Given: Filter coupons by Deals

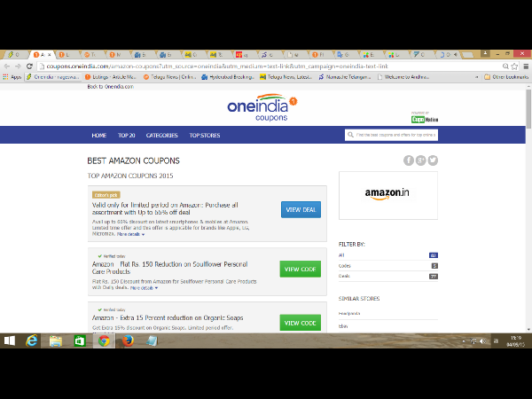Looking at the screenshot, I should [346, 277].
